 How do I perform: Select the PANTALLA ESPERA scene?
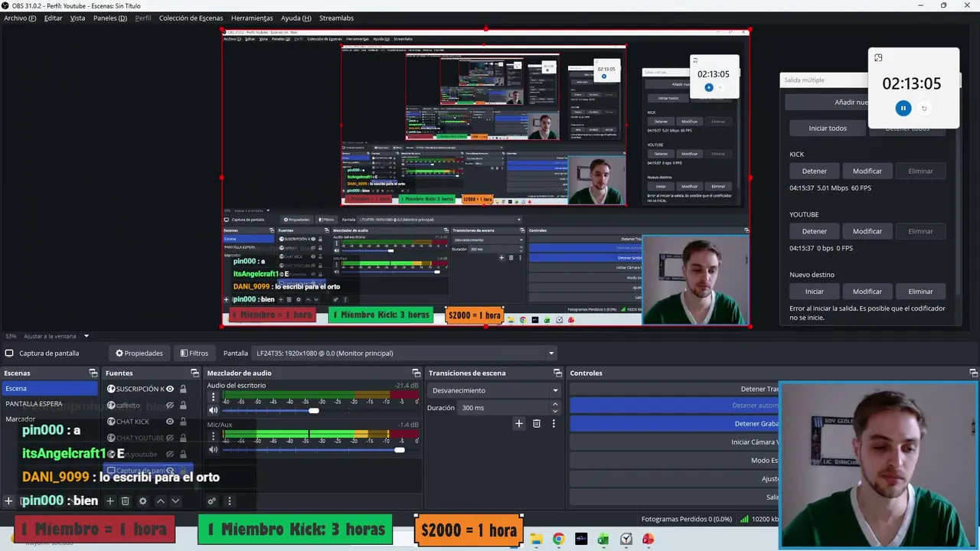point(49,404)
